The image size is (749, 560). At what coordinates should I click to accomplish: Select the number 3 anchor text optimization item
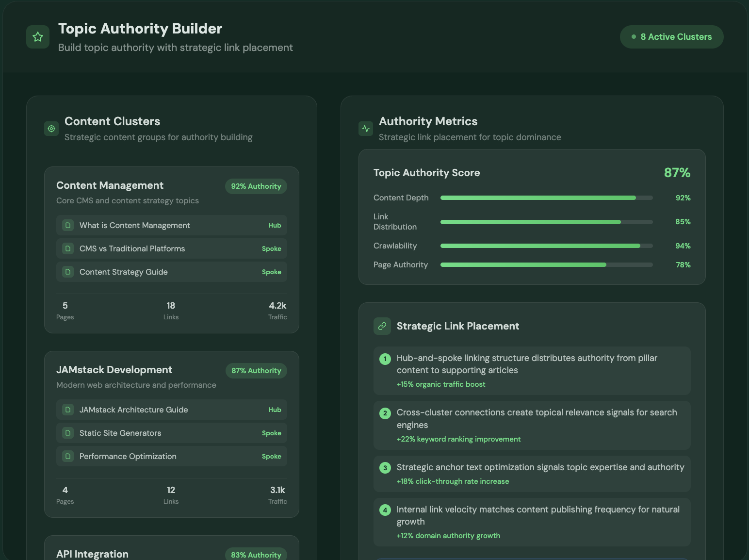click(x=532, y=474)
